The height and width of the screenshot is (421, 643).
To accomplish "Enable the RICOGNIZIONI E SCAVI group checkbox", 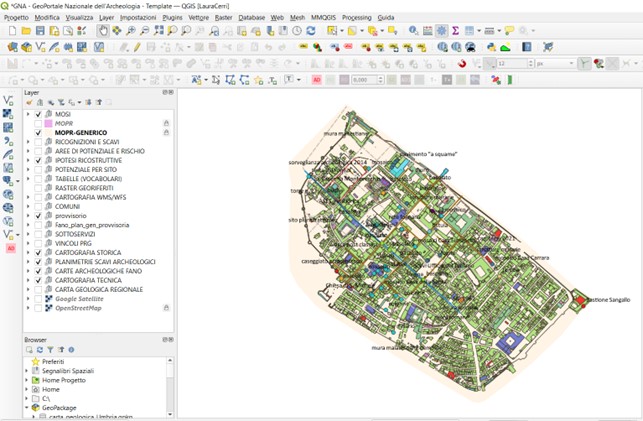I will click(38, 142).
